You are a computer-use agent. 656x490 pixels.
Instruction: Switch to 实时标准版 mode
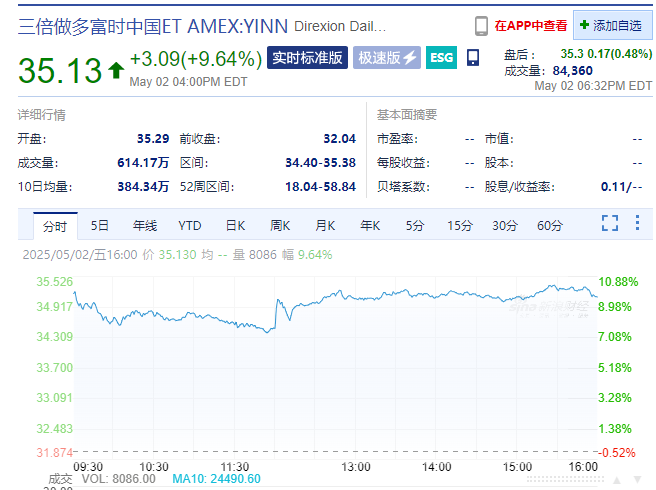pyautogui.click(x=308, y=58)
